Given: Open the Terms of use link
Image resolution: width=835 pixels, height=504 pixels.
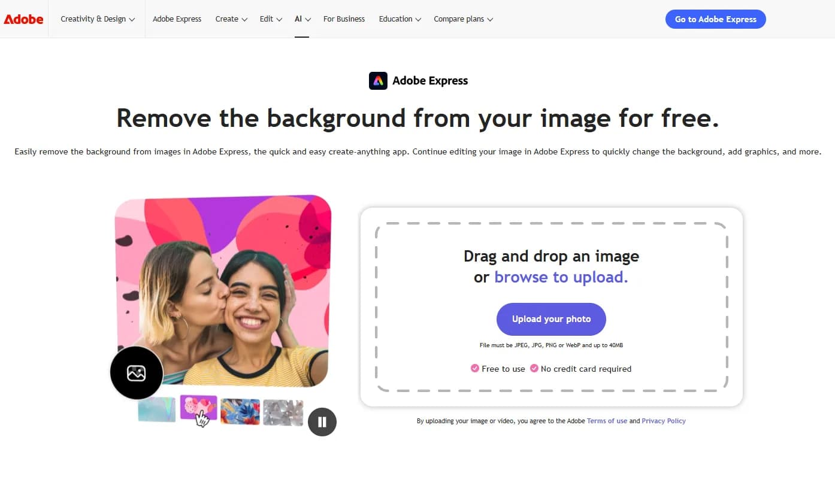Looking at the screenshot, I should click(607, 421).
